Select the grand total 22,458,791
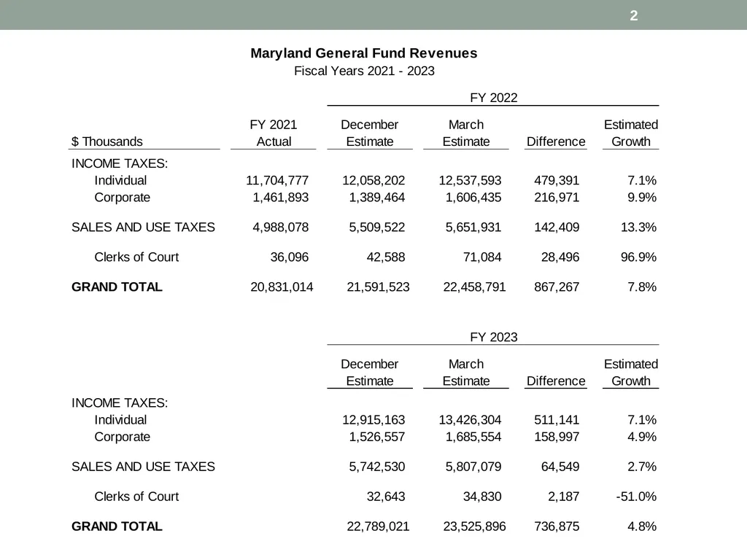This screenshot has height=560, width=747. [474, 287]
